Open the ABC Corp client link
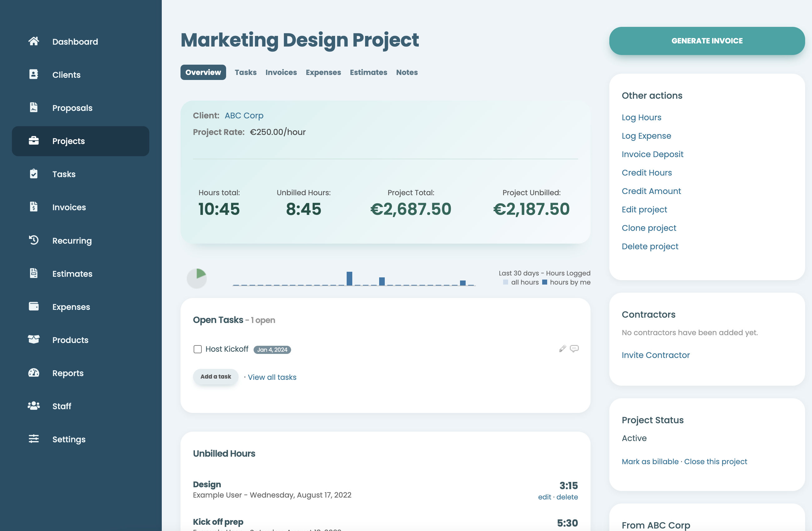This screenshot has width=812, height=531. (x=244, y=115)
